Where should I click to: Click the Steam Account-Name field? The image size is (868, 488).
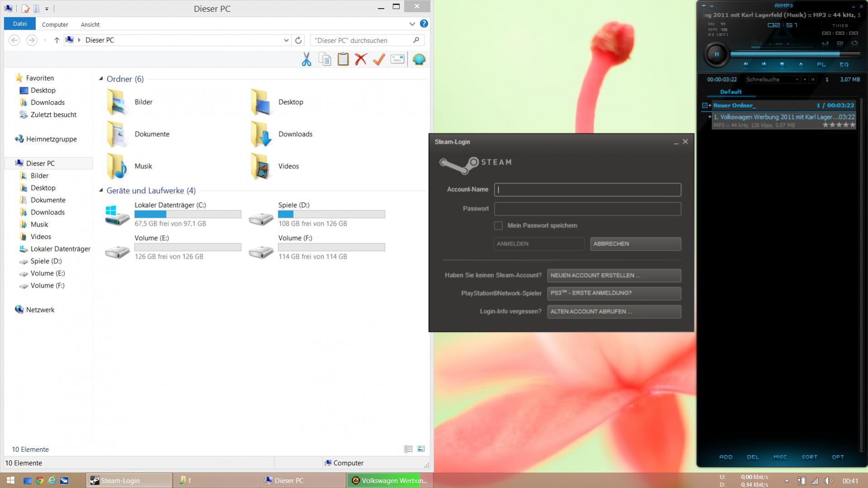(587, 190)
